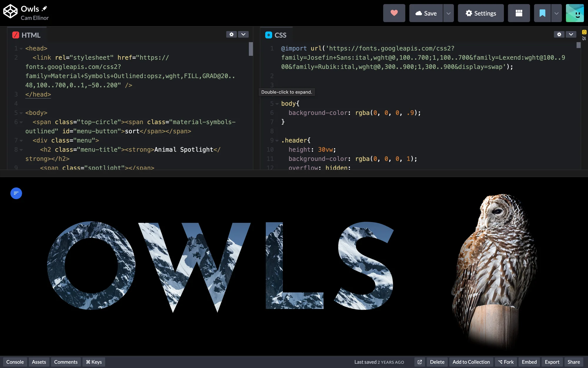The width and height of the screenshot is (588, 368).
Task: Expand the HTML editor dropdown chevron
Action: point(243,34)
